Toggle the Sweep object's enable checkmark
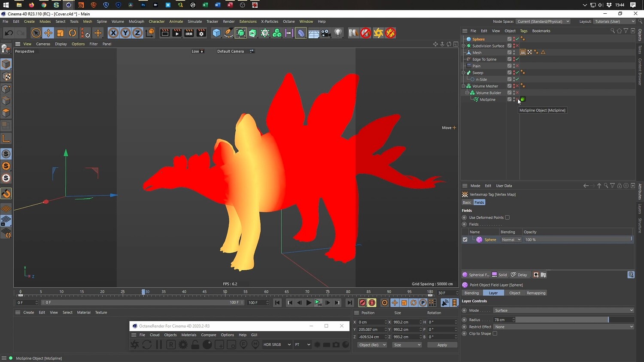Image resolution: width=644 pixels, height=362 pixels. pyautogui.click(x=517, y=72)
